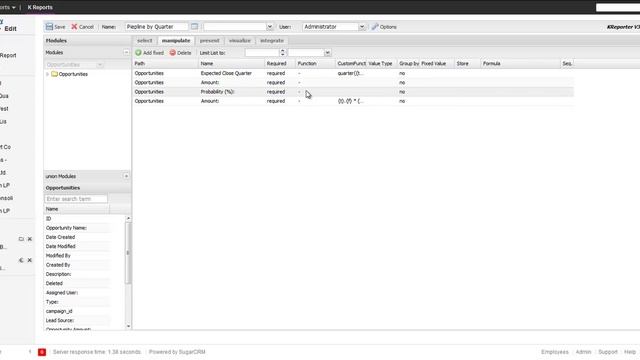Collapse the Modules panel with the minus button
The width and height of the screenshot is (640, 360).
pos(126,52)
